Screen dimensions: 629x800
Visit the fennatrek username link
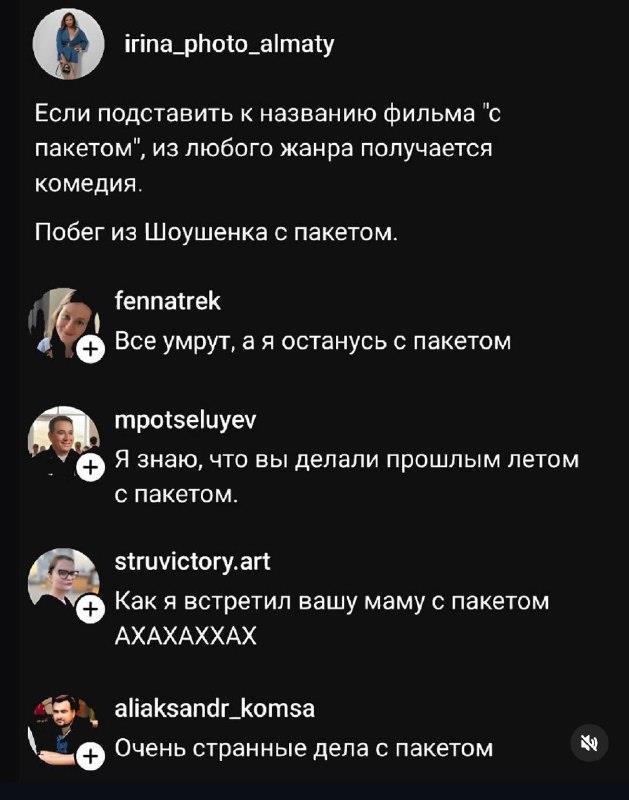coord(168,301)
